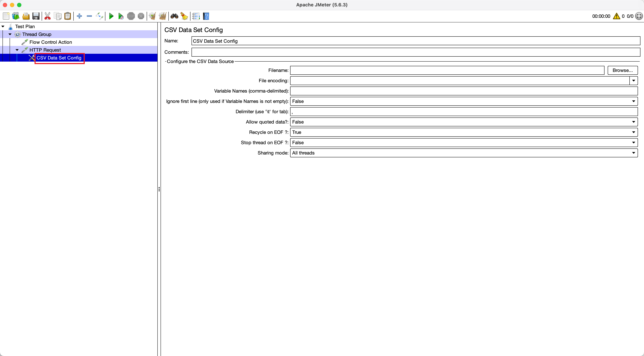Click the Clear All results icon
This screenshot has height=356, width=644.
pos(163,16)
